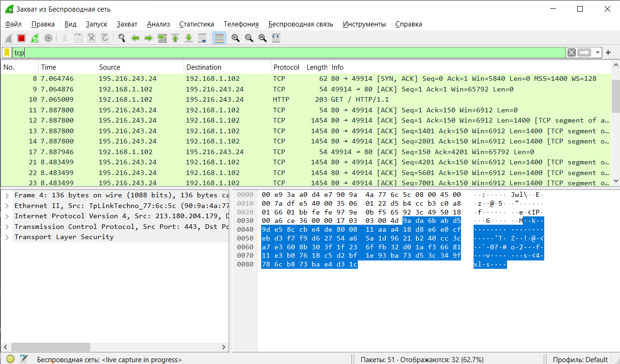
Task: Click the reload capture file icon
Action: pyautogui.click(x=105, y=38)
